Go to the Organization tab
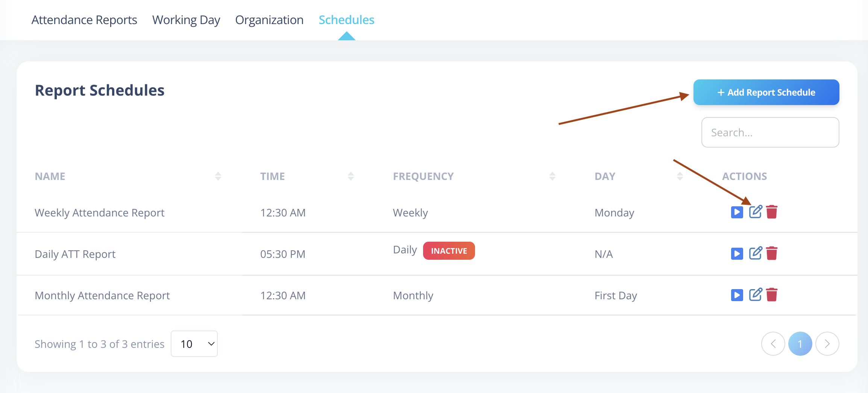Screen dimensions: 868x393 tap(269, 20)
